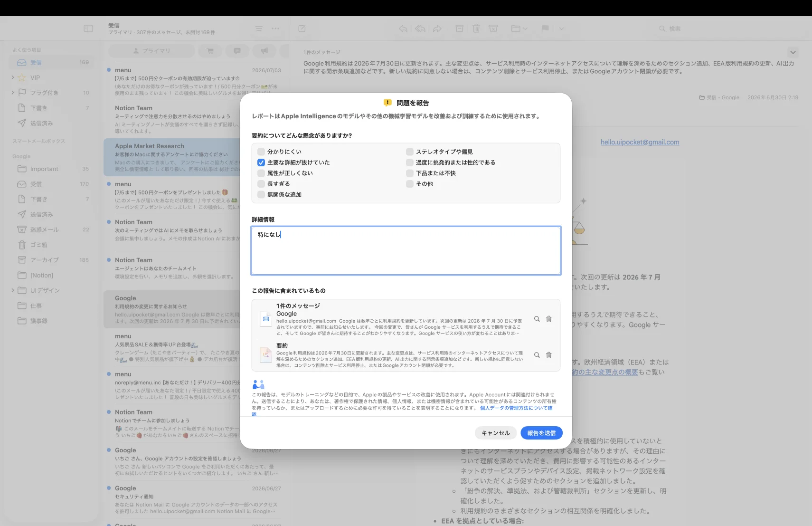The width and height of the screenshot is (812, 526).
Task: Check the ステレオタイプや偏見 checkbox
Action: click(x=410, y=152)
